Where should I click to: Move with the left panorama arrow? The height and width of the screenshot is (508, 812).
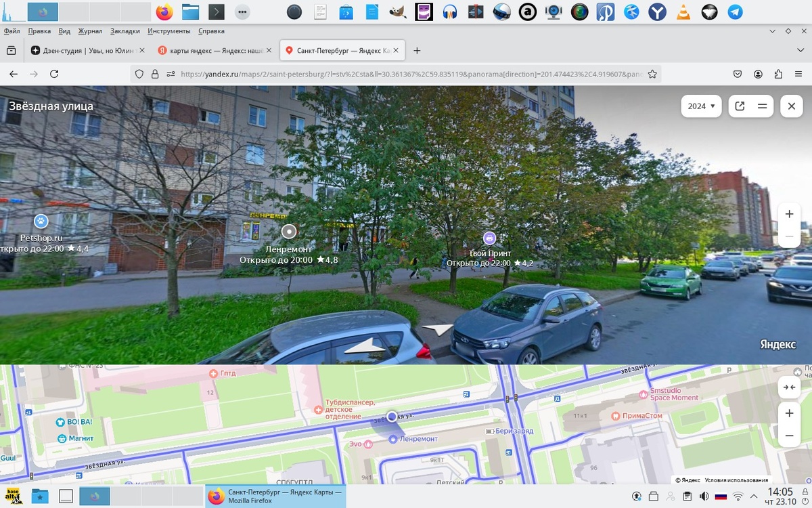coord(365,347)
